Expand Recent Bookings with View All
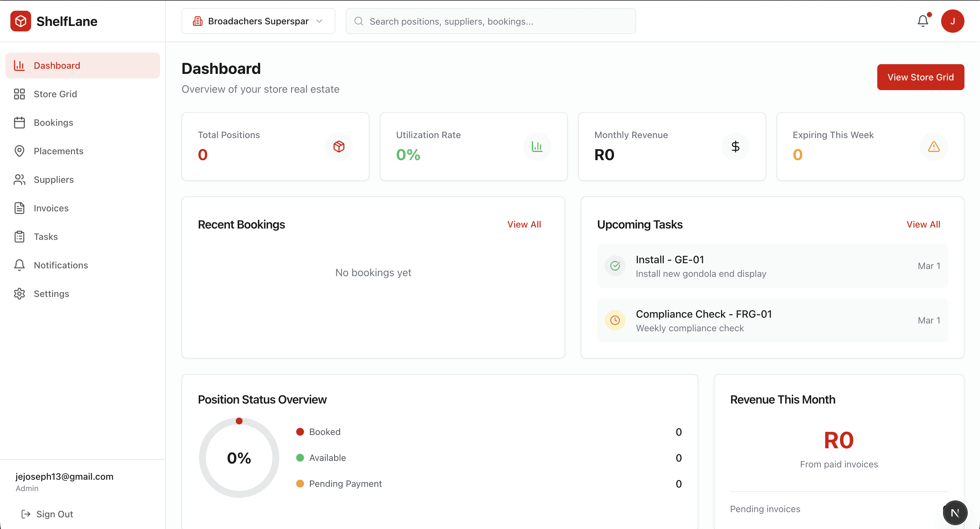The image size is (980, 529). pos(524,224)
